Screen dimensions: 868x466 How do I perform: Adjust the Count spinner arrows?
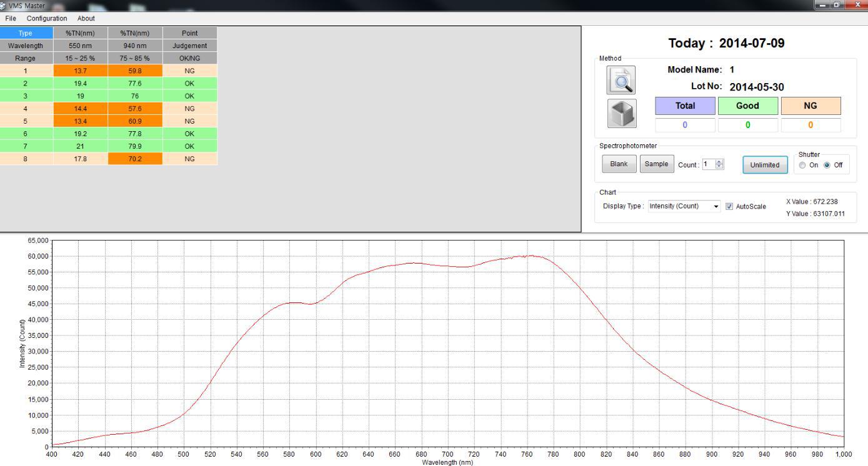pos(719,164)
